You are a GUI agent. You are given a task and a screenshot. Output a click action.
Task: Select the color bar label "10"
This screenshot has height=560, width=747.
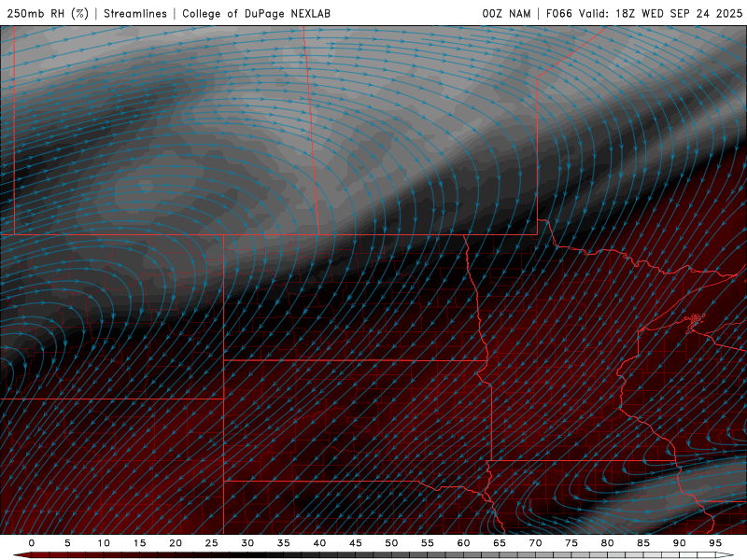pyautogui.click(x=104, y=543)
